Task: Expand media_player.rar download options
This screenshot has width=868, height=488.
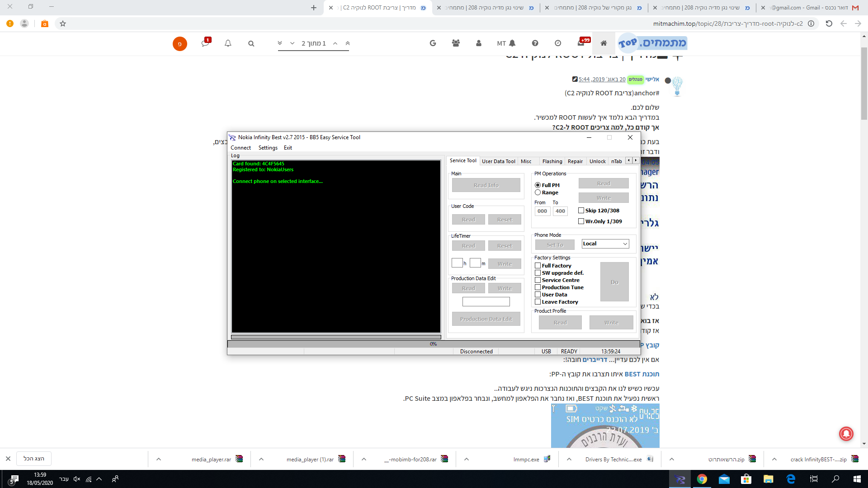Action: (x=159, y=459)
